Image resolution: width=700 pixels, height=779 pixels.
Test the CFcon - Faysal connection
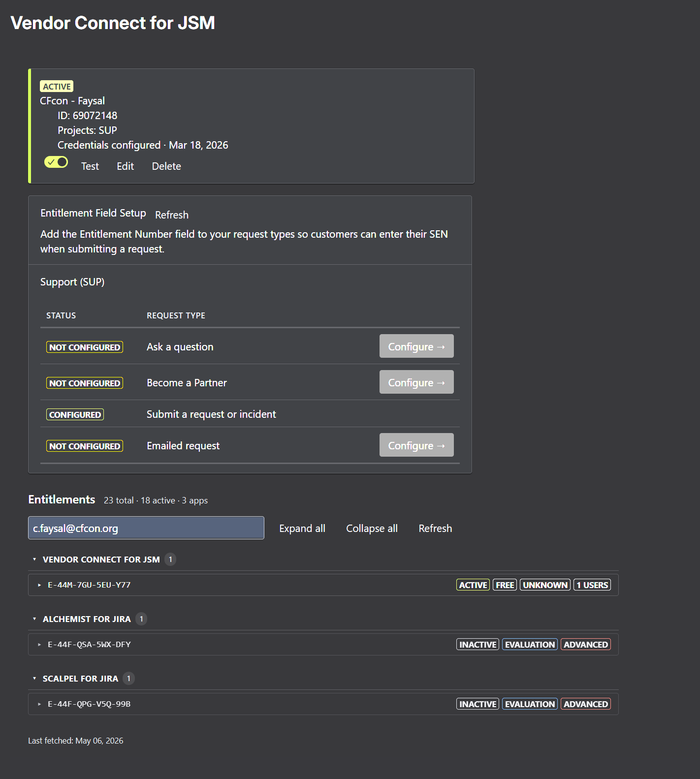pyautogui.click(x=90, y=166)
